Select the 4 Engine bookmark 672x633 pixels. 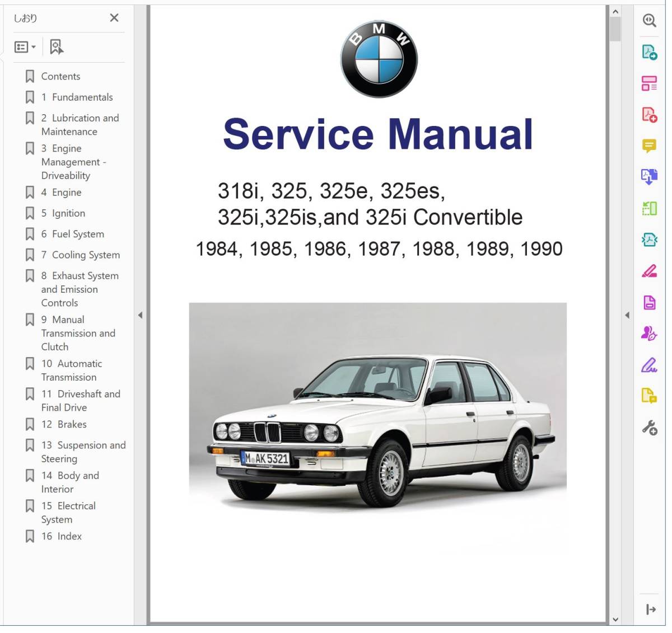coord(61,193)
